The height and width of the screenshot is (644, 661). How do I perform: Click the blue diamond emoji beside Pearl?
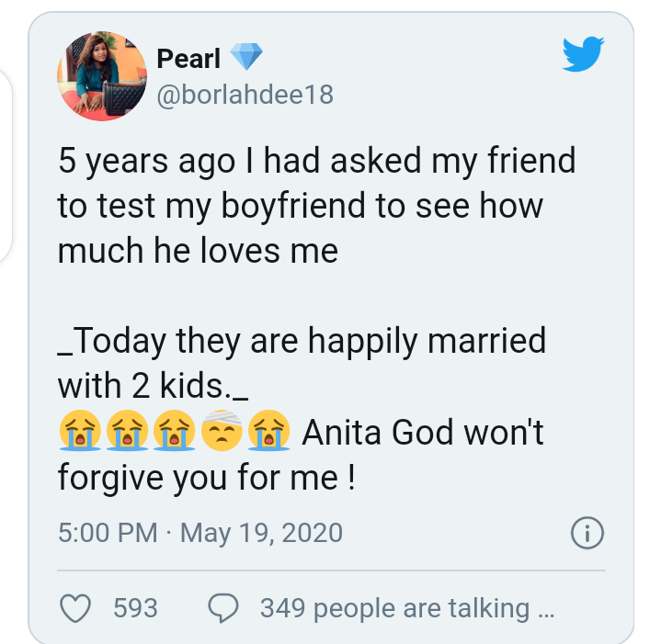point(246,59)
